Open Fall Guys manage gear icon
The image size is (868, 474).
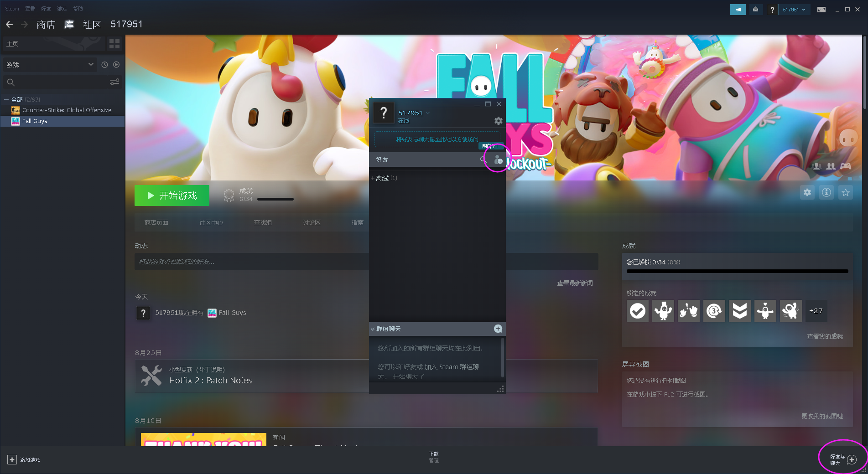[x=807, y=192]
